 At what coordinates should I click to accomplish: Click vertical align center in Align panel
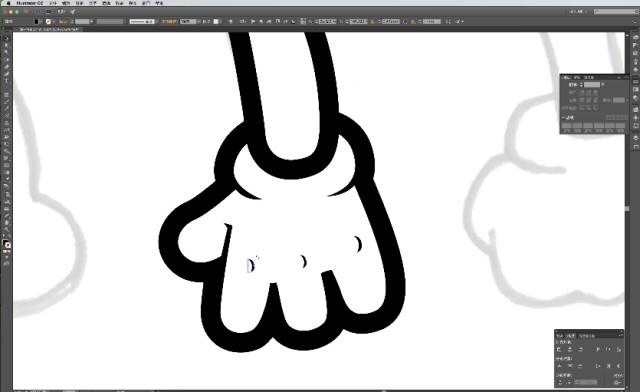(x=609, y=350)
